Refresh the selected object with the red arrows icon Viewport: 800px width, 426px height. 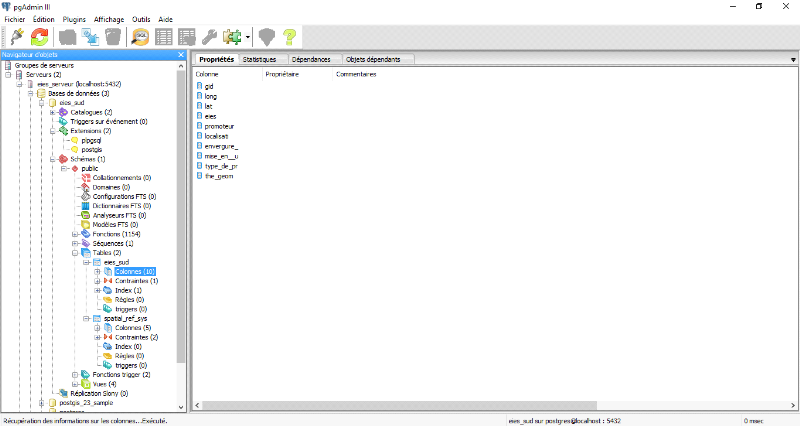[x=40, y=37]
